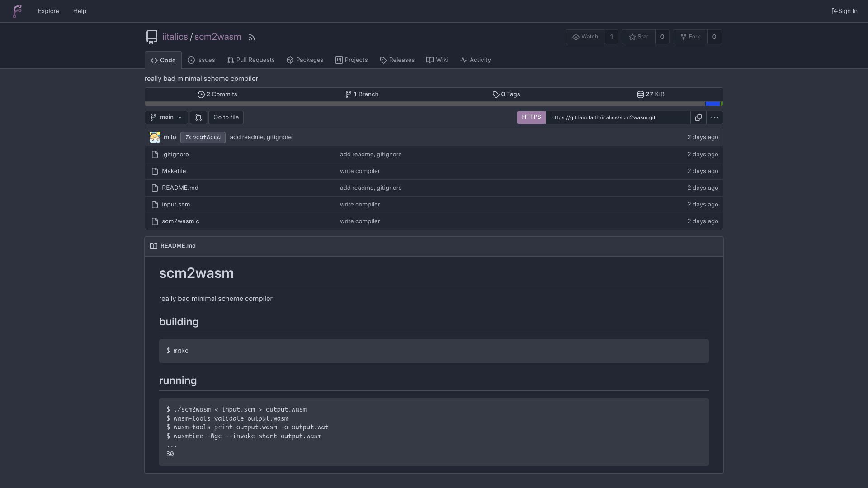Open the repository RSS feed icon
The height and width of the screenshot is (488, 868).
click(252, 38)
